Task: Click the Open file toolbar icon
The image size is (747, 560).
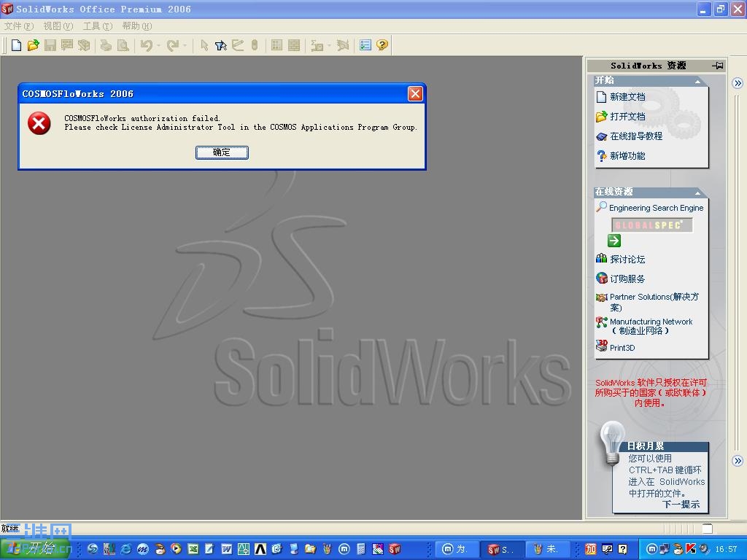Action: point(33,45)
